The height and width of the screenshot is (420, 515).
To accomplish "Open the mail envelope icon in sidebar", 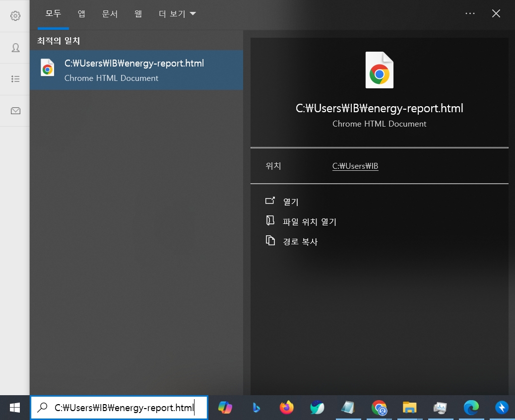I will coord(15,111).
